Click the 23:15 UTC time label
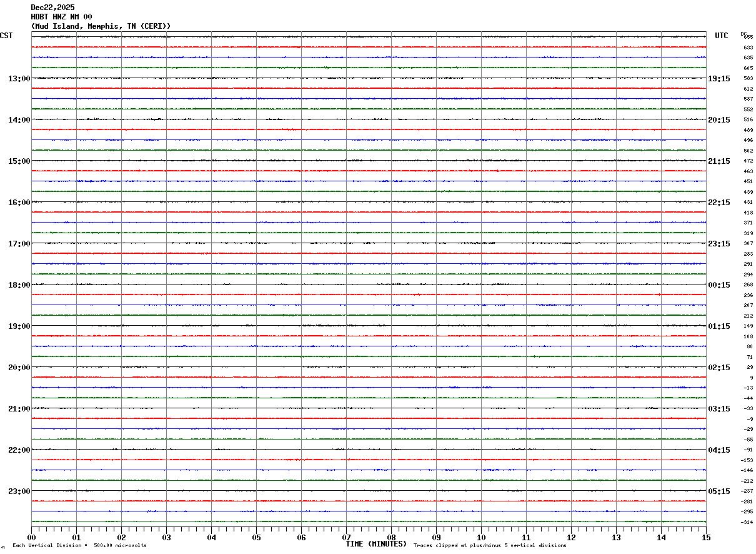This screenshot has height=554, width=756. [x=719, y=244]
